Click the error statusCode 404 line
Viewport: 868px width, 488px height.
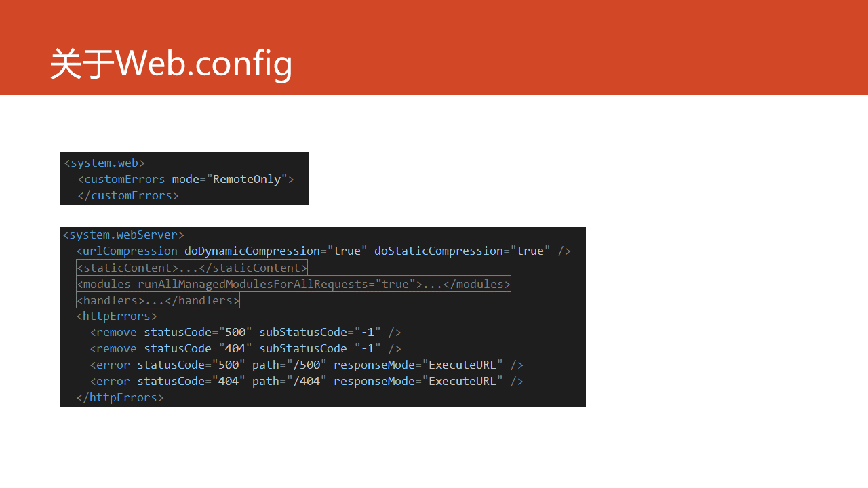coord(307,381)
